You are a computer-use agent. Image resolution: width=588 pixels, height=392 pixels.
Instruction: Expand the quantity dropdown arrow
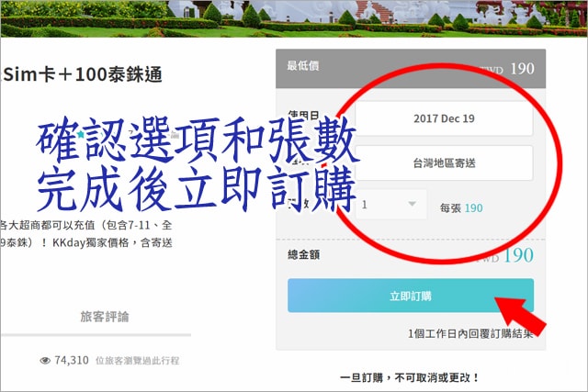click(x=413, y=204)
